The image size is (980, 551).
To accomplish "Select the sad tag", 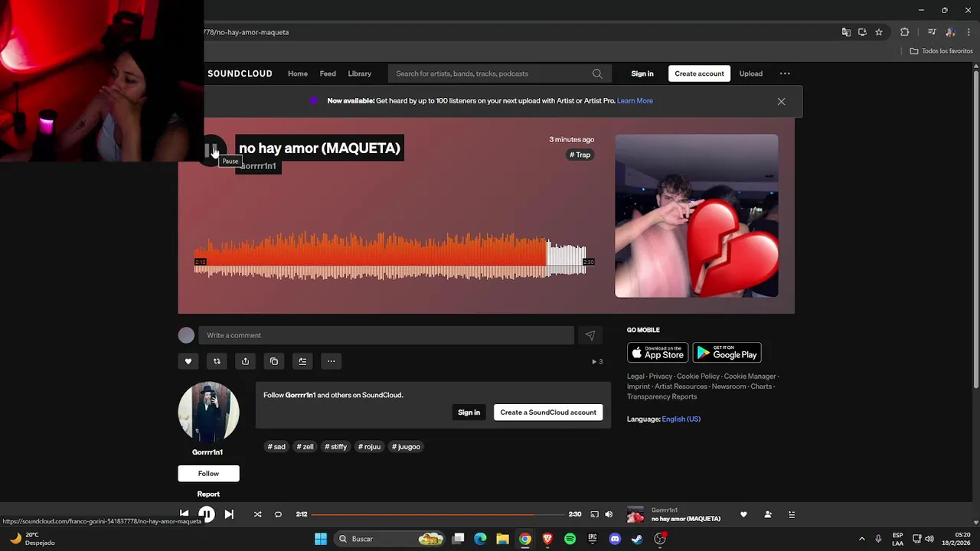I will pos(276,447).
